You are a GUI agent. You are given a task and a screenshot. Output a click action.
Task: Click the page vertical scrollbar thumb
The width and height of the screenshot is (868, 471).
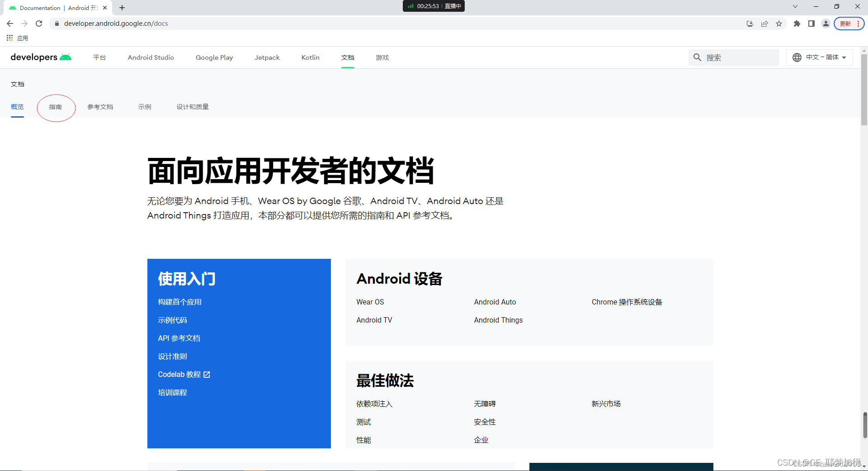(864, 90)
